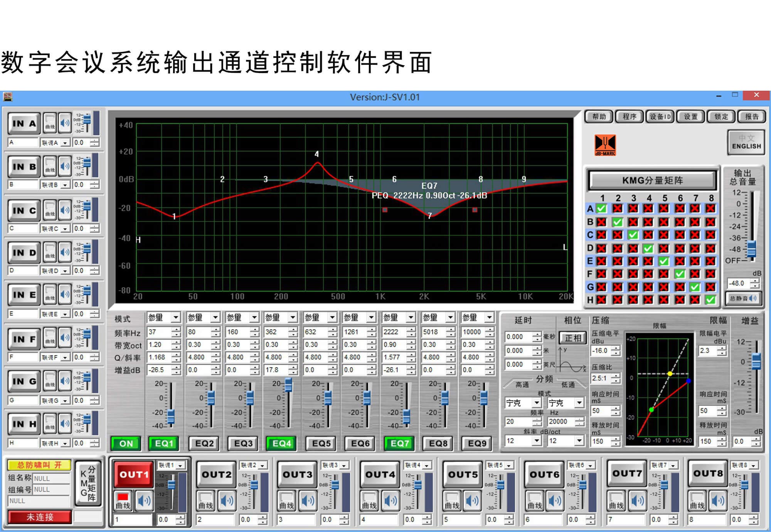
Task: Toggle the EQ7 enable button
Action: pos(399,443)
